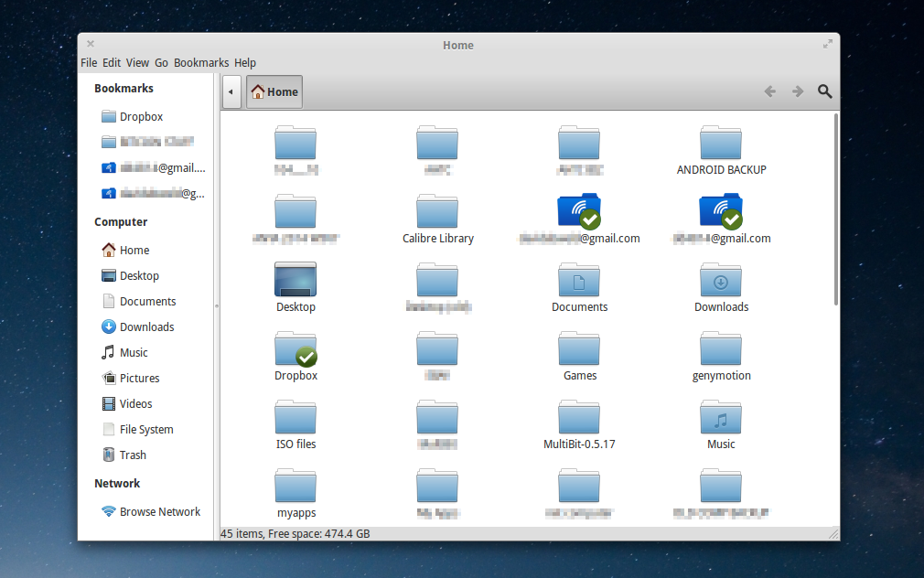924x578 pixels.
Task: Open Pictures in sidebar
Action: (x=130, y=379)
